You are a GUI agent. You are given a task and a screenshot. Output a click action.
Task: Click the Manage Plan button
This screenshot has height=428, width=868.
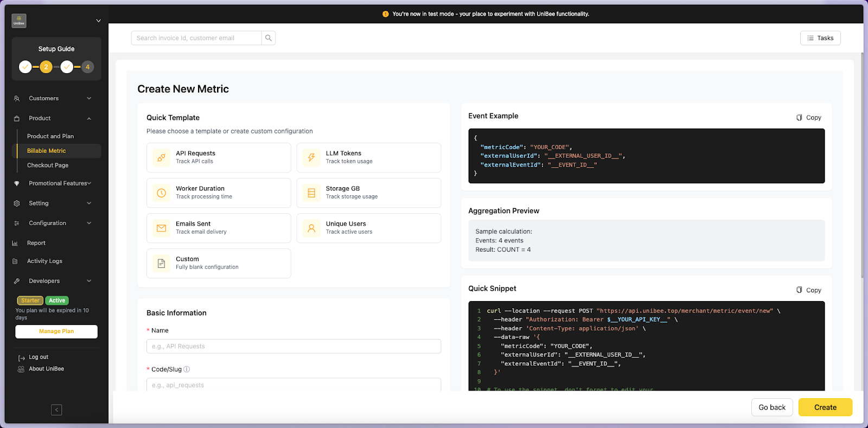coord(56,331)
